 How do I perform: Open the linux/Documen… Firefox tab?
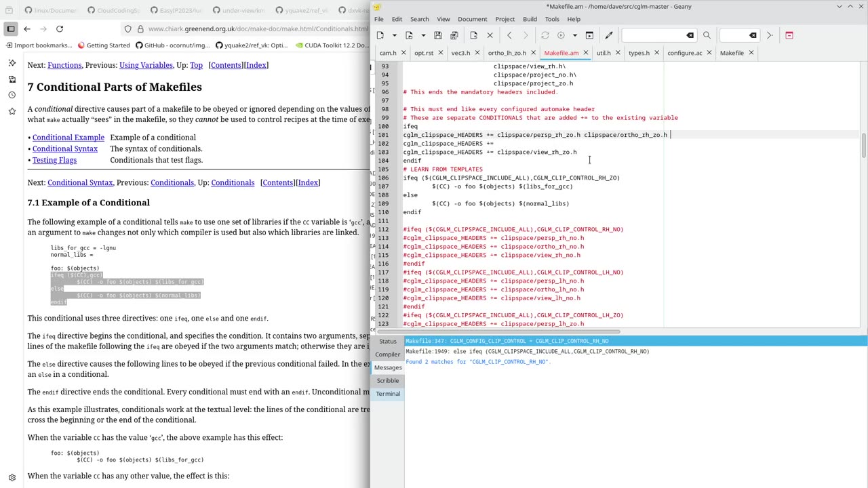(x=51, y=10)
